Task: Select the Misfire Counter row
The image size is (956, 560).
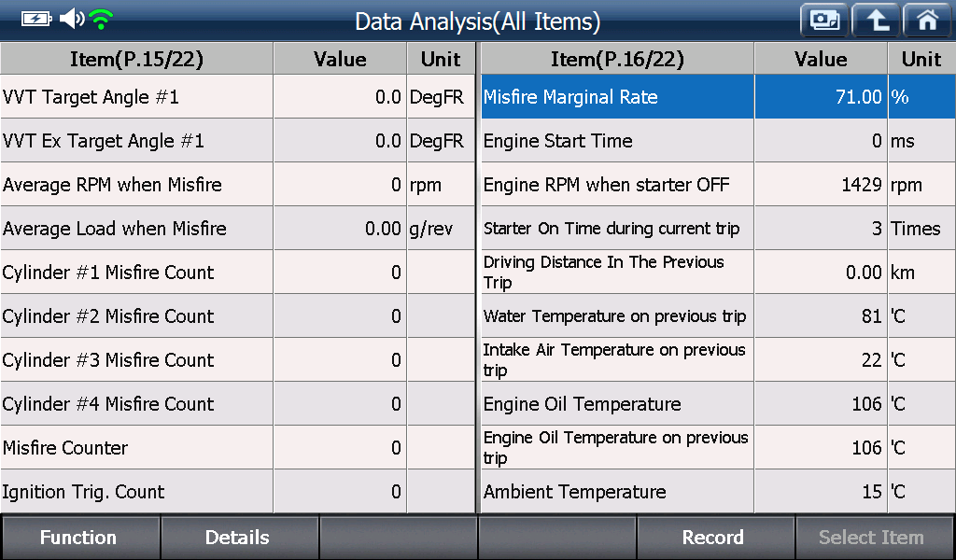Action: [x=237, y=448]
